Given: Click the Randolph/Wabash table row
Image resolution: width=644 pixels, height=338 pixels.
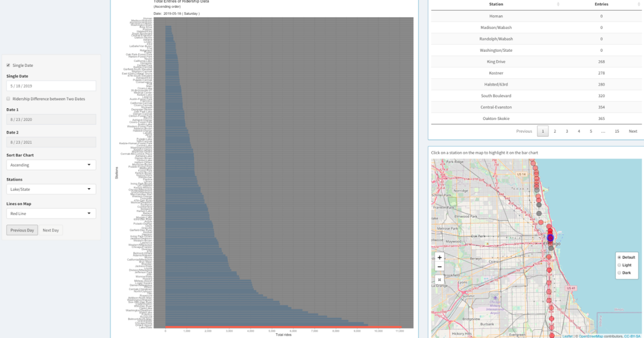Looking at the screenshot, I should point(536,39).
